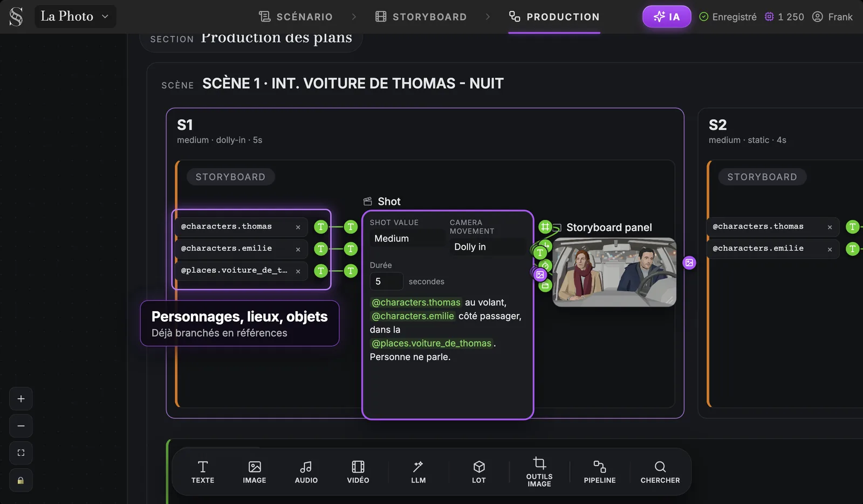Fit canvas to view icon
The width and height of the screenshot is (863, 504).
(21, 453)
